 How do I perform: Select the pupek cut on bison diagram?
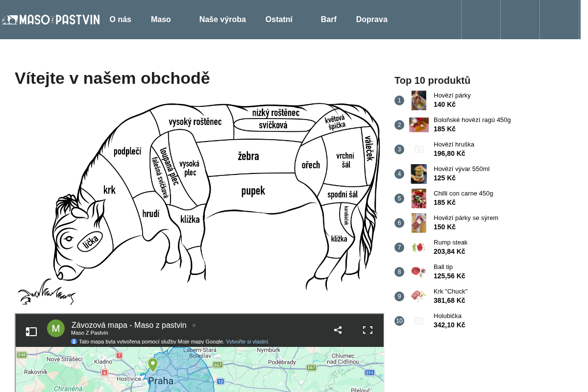point(253,191)
